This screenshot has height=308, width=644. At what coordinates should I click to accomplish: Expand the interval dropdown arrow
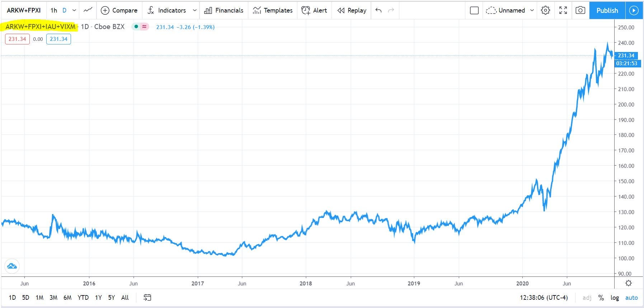pyautogui.click(x=74, y=10)
